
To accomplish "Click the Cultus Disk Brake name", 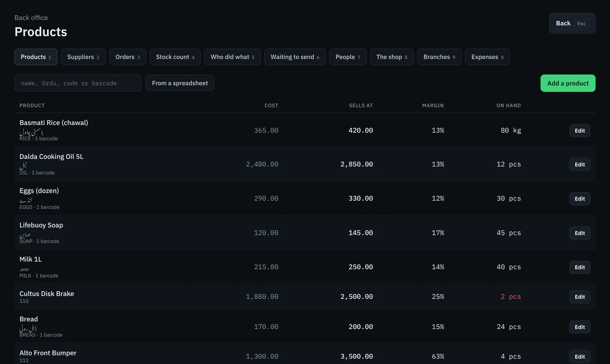I will click(x=47, y=294).
